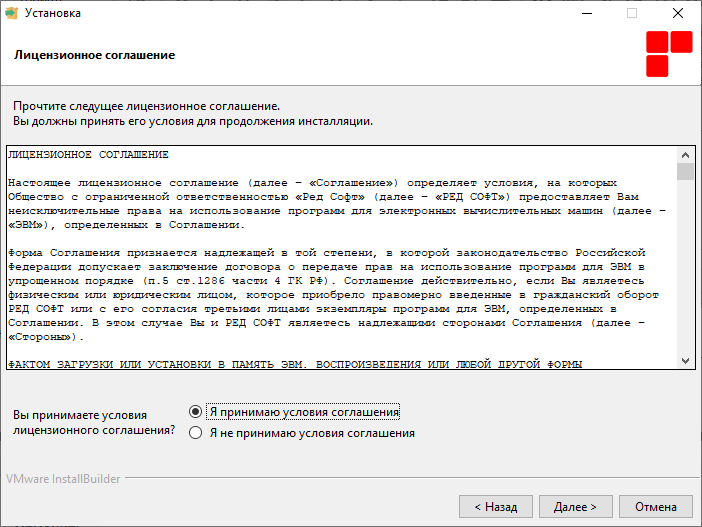Screen dimensions: 702x527
Task: Minimize the Установка installer window
Action: (587, 13)
